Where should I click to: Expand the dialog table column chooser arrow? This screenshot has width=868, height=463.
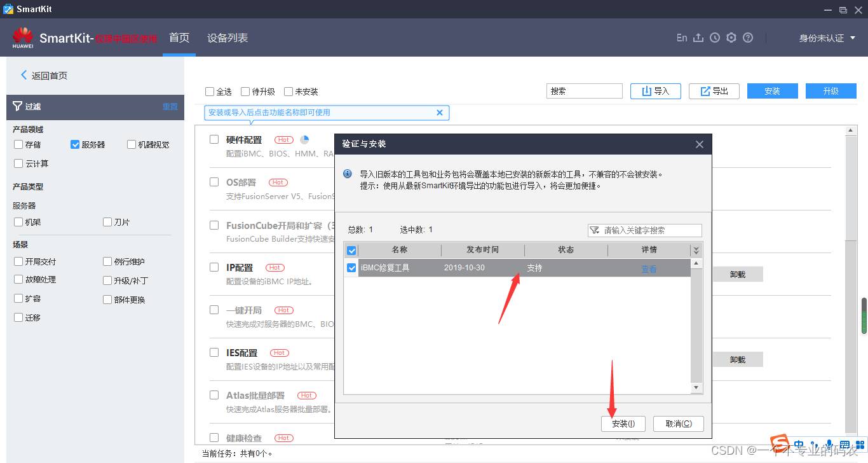click(x=696, y=250)
